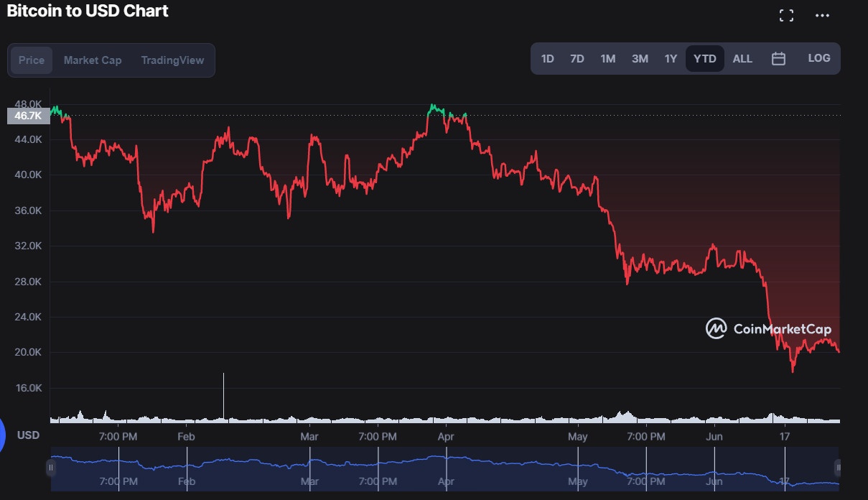Click the CoinMarketCap logo watermark
Screen dimensions: 868x500
(x=768, y=329)
